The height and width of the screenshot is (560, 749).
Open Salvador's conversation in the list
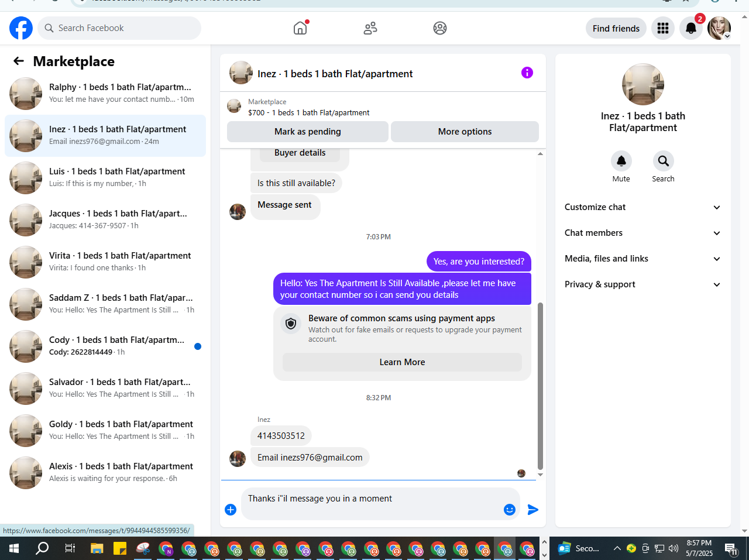point(105,389)
